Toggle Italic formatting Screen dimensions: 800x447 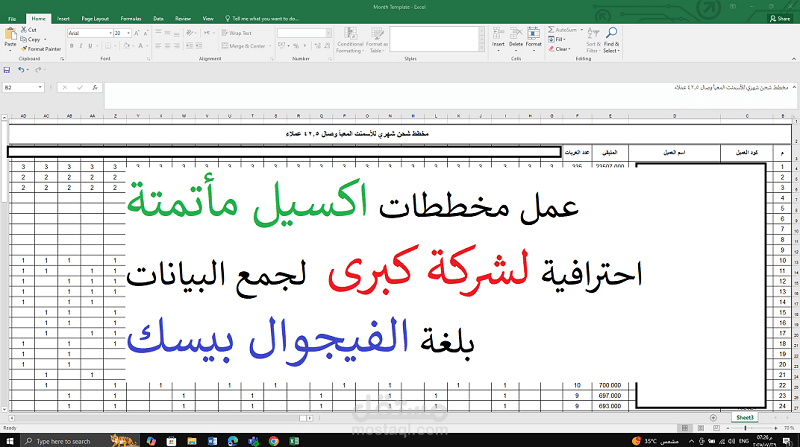(x=81, y=46)
